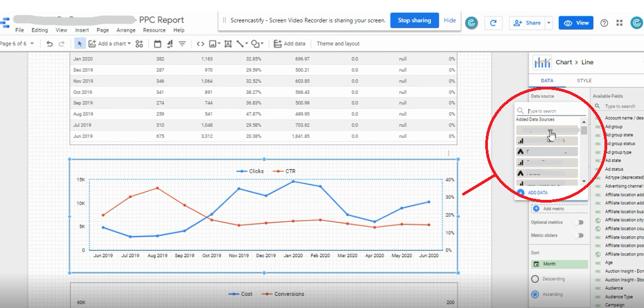The height and width of the screenshot is (308, 644).
Task: Redo the last action
Action: point(62,44)
